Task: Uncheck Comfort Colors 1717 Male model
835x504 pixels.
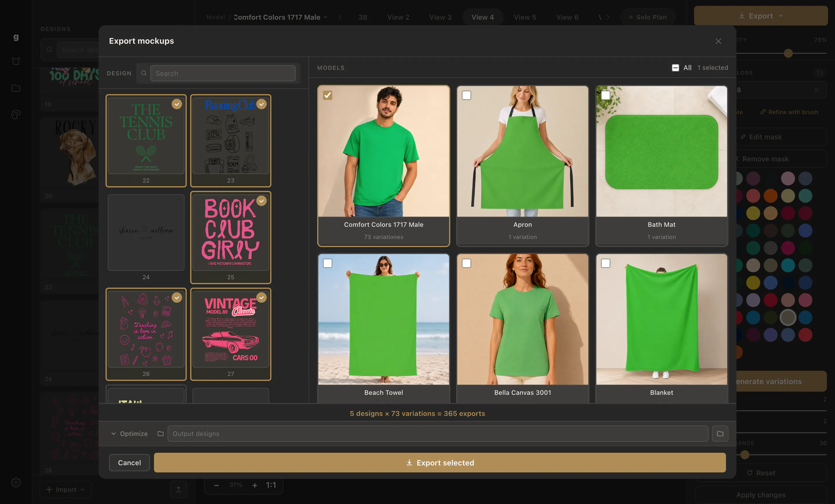Action: pos(327,95)
